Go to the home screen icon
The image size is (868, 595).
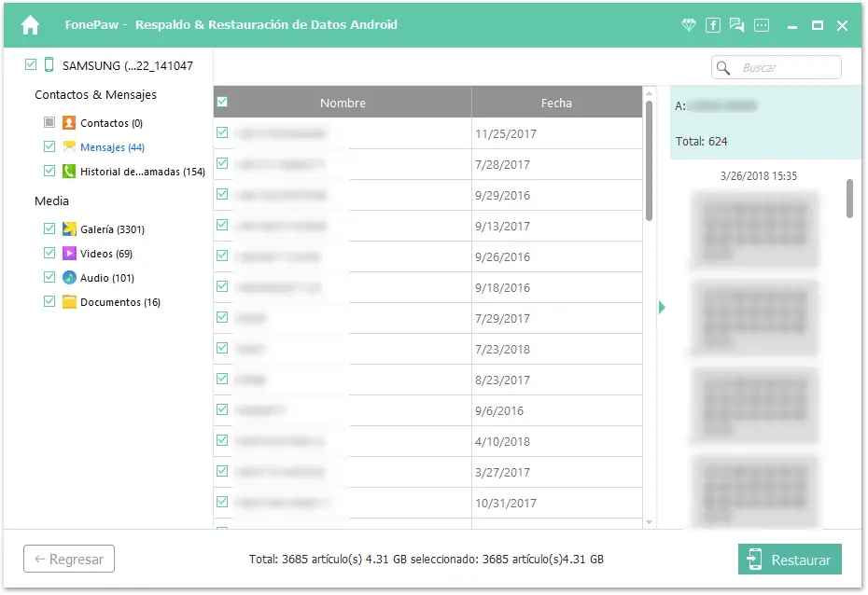(x=31, y=25)
